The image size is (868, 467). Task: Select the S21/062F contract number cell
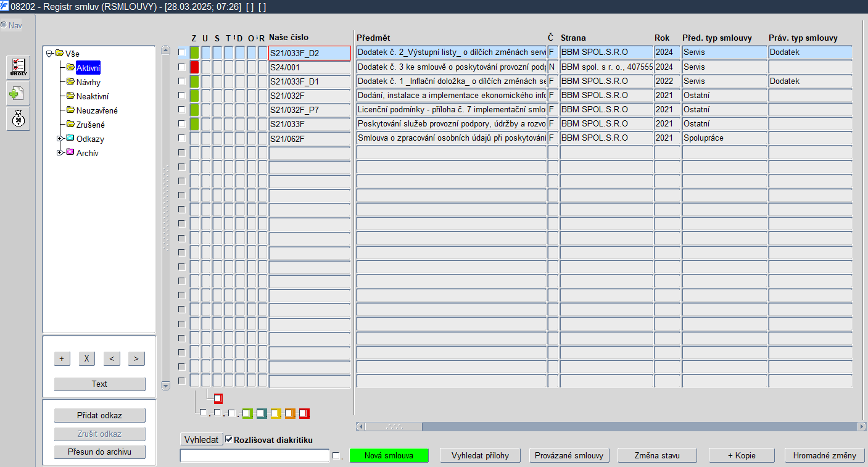point(310,138)
